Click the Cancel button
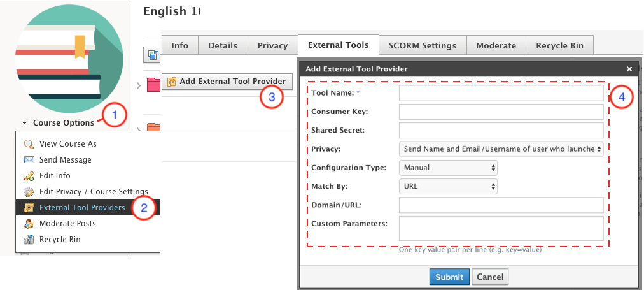This screenshot has height=290, width=644. pyautogui.click(x=490, y=277)
